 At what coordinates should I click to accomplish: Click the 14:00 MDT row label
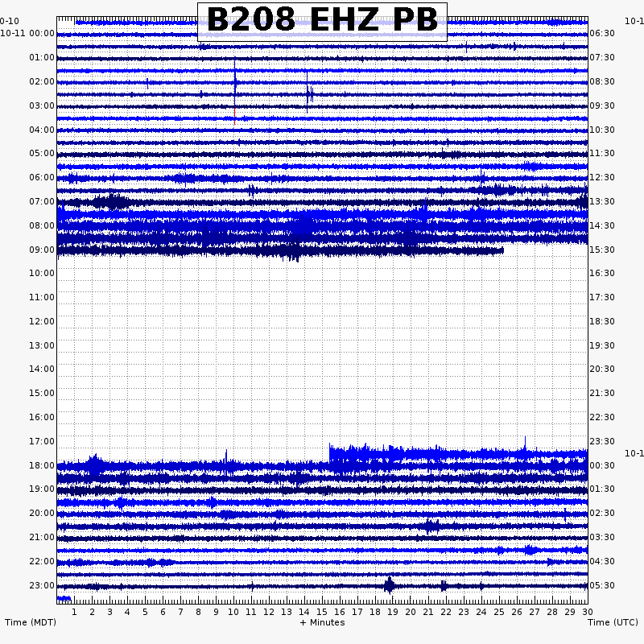click(42, 369)
